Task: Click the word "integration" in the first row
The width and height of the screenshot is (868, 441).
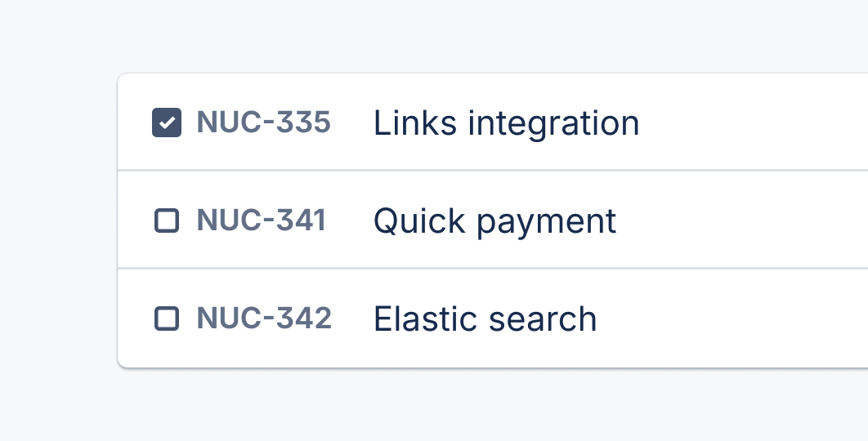Action: [x=553, y=124]
